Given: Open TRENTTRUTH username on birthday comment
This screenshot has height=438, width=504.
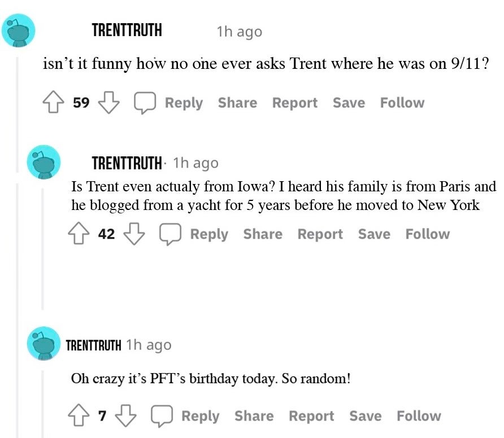Looking at the screenshot, I should coord(93,345).
